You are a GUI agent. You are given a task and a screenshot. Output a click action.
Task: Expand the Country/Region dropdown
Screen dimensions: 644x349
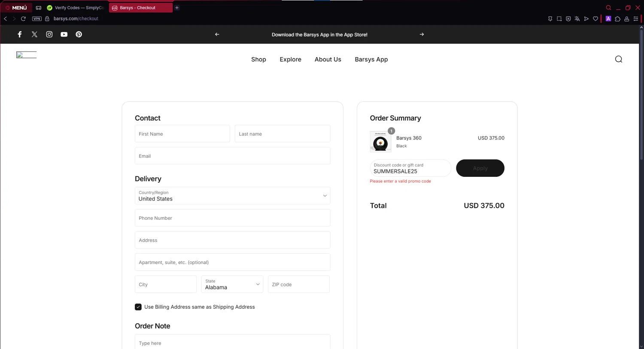click(232, 196)
